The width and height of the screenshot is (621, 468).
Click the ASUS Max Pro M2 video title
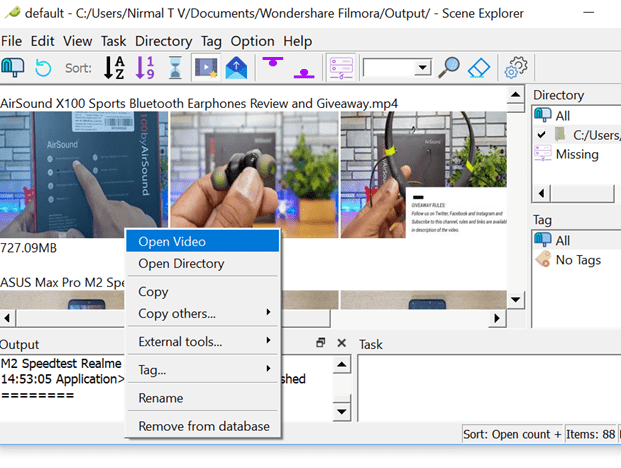pos(63,283)
